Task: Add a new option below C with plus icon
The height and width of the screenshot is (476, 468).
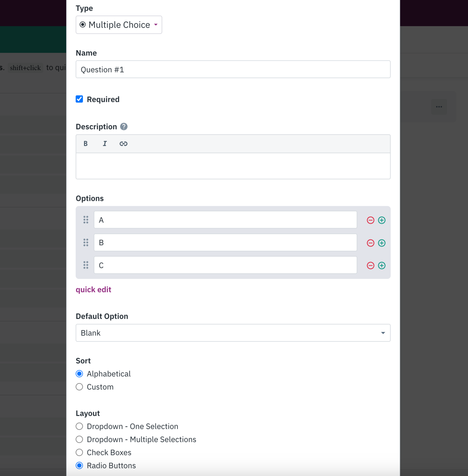Action: [382, 266]
